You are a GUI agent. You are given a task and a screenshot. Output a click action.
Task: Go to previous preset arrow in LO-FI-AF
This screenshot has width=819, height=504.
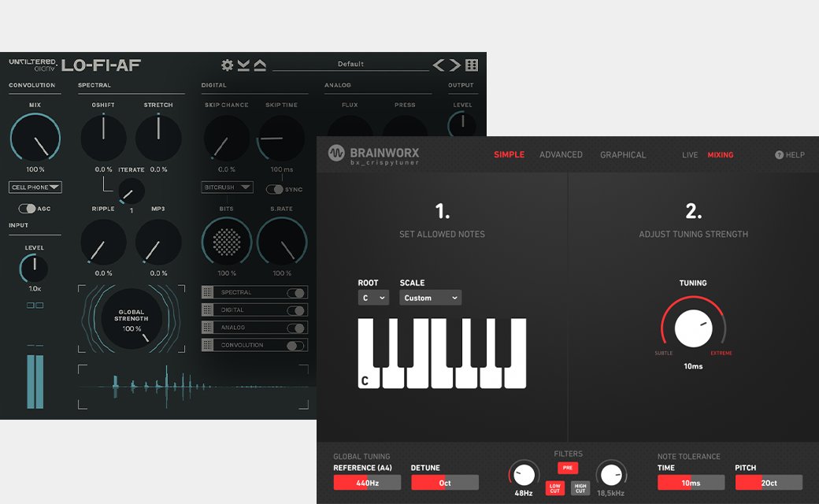pos(439,65)
